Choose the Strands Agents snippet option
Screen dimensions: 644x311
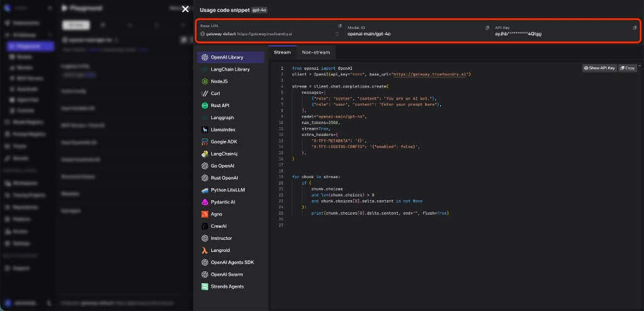click(x=231, y=286)
